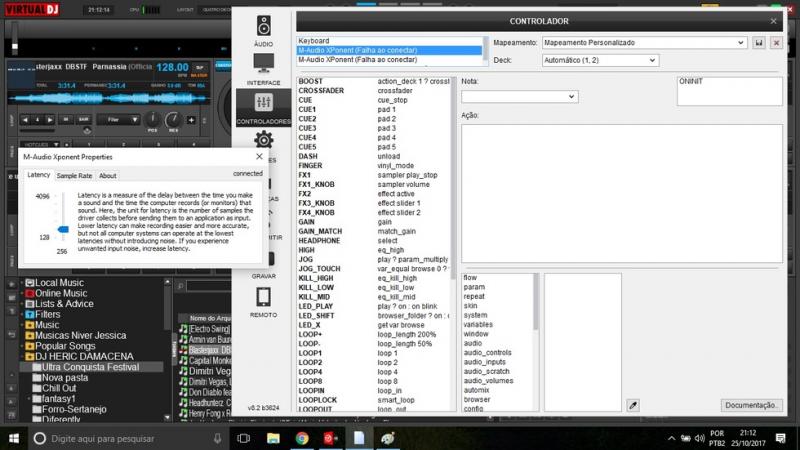
Task: Select the CROSSFADER mapping row
Action: [x=374, y=91]
